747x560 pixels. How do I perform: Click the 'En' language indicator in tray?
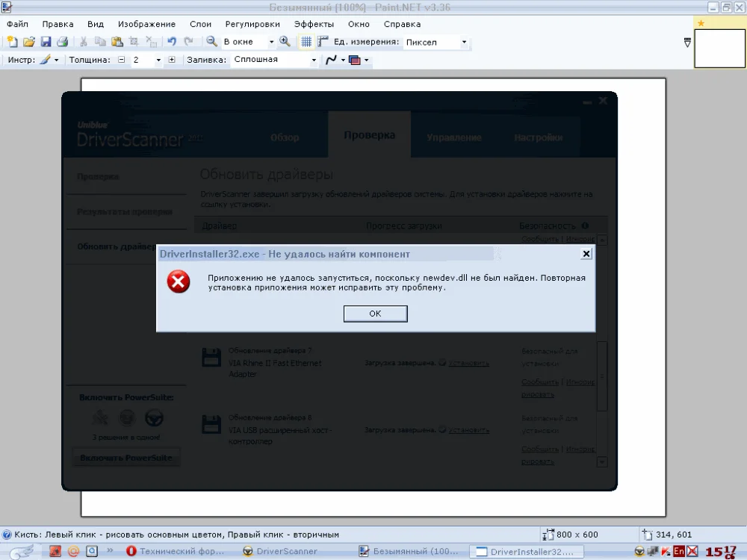(x=679, y=552)
